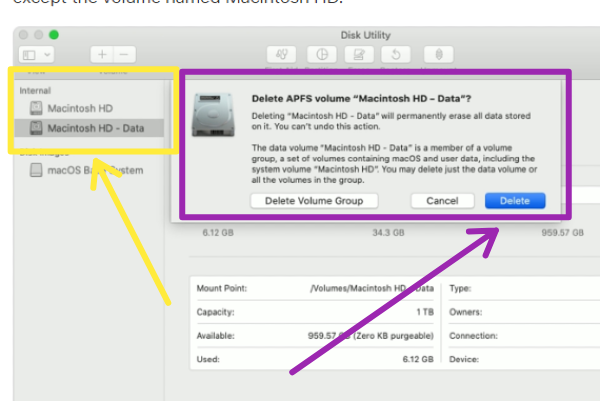Click the Available 959.57 GB value
Image resolution: width=600 pixels, height=401 pixels.
(370, 336)
